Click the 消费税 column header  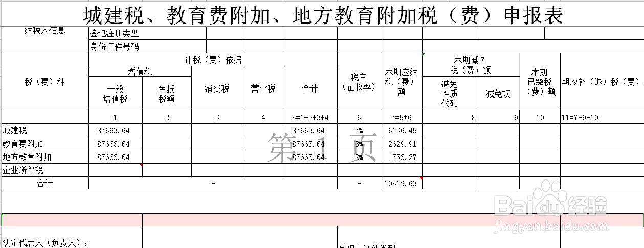pos(217,88)
